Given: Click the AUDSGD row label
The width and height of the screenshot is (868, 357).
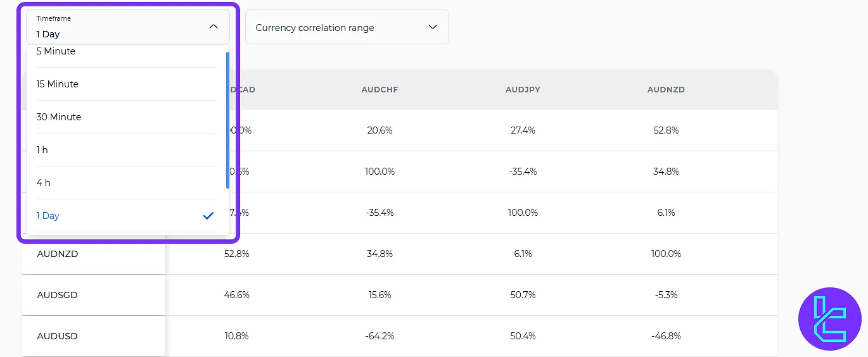Looking at the screenshot, I should click(x=58, y=295).
